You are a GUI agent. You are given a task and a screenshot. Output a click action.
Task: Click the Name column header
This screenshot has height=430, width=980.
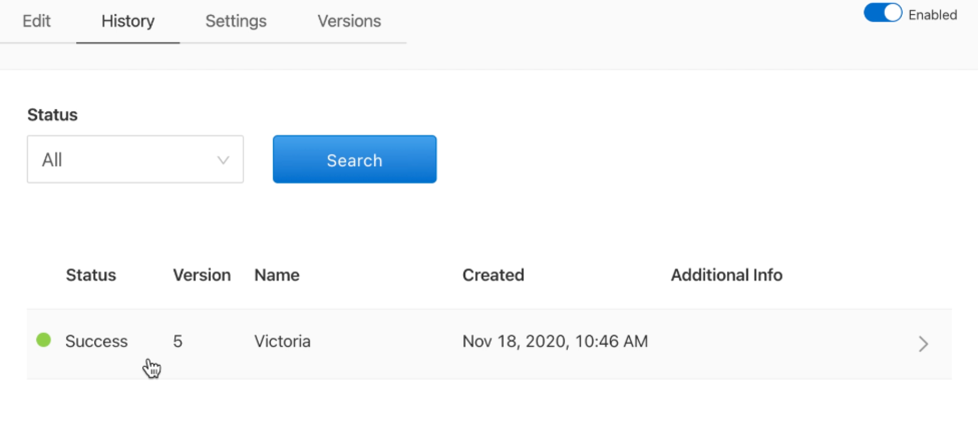click(x=277, y=275)
